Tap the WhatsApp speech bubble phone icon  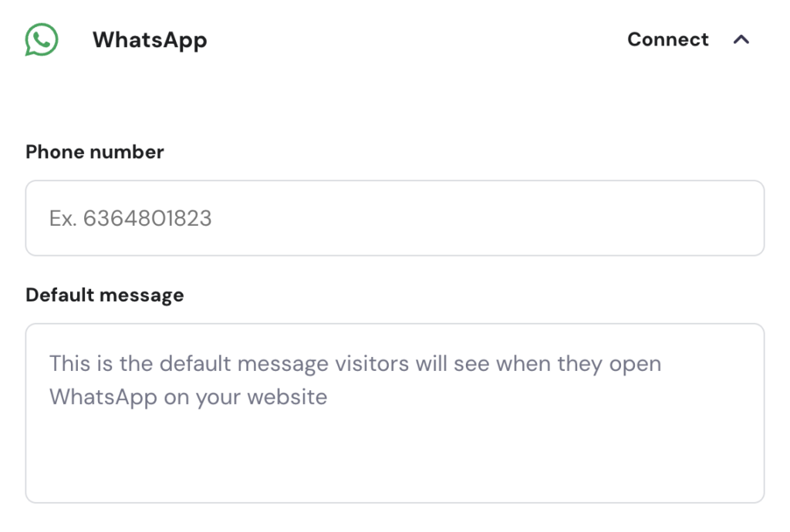41,39
